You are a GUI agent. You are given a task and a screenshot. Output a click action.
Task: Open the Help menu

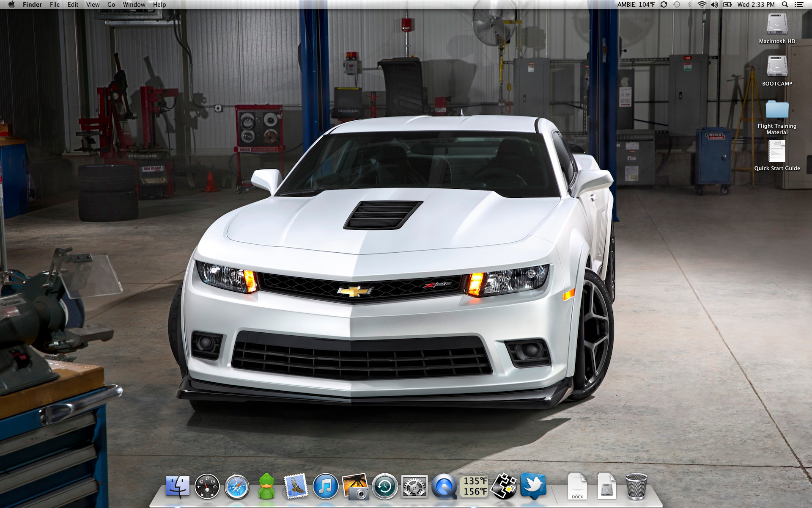(x=159, y=5)
